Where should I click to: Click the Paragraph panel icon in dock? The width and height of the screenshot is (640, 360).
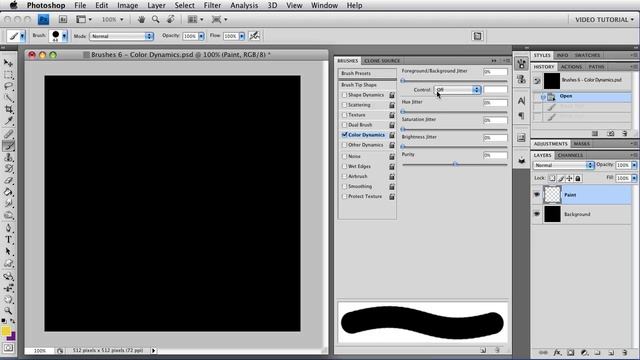point(522,116)
